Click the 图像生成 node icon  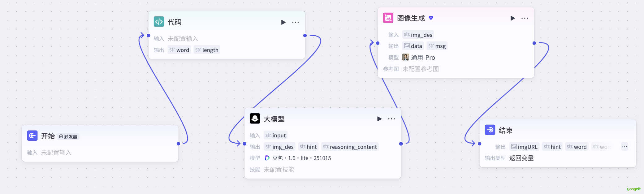388,18
